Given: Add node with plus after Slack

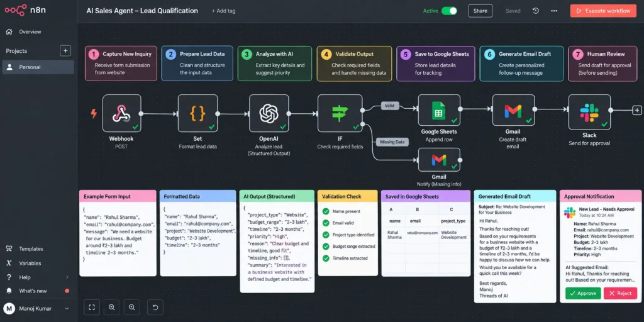Looking at the screenshot, I should 636,110.
